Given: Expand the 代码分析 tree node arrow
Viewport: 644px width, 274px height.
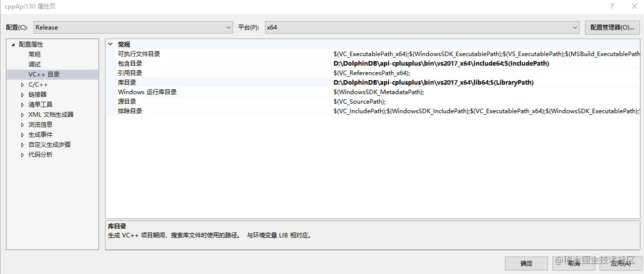Looking at the screenshot, I should tap(22, 155).
